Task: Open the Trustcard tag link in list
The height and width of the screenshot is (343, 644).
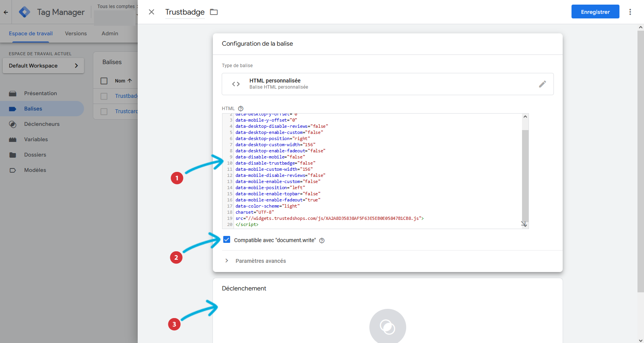Action: tap(126, 111)
